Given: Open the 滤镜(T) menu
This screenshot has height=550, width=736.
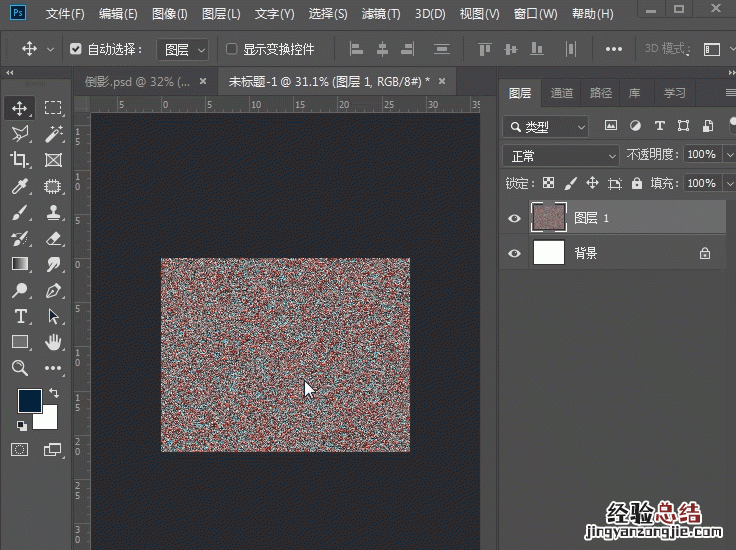Looking at the screenshot, I should [x=380, y=14].
